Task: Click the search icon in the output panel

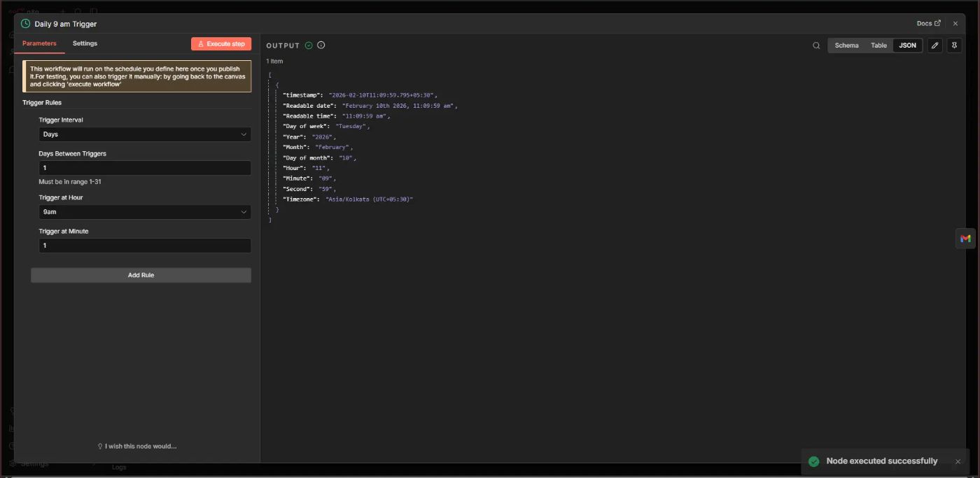Action: (x=816, y=45)
